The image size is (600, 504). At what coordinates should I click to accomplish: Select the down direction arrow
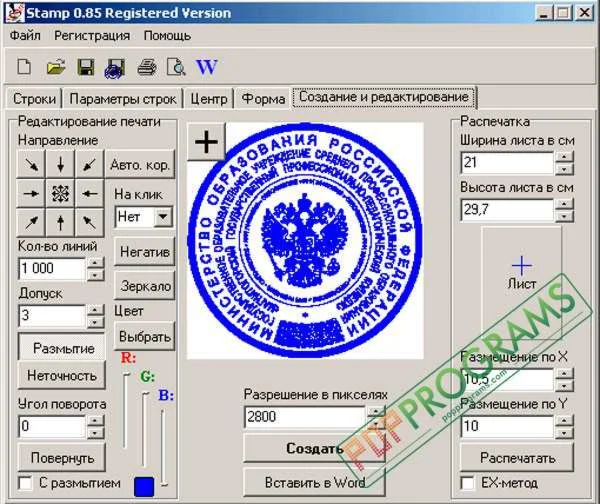pos(60,165)
